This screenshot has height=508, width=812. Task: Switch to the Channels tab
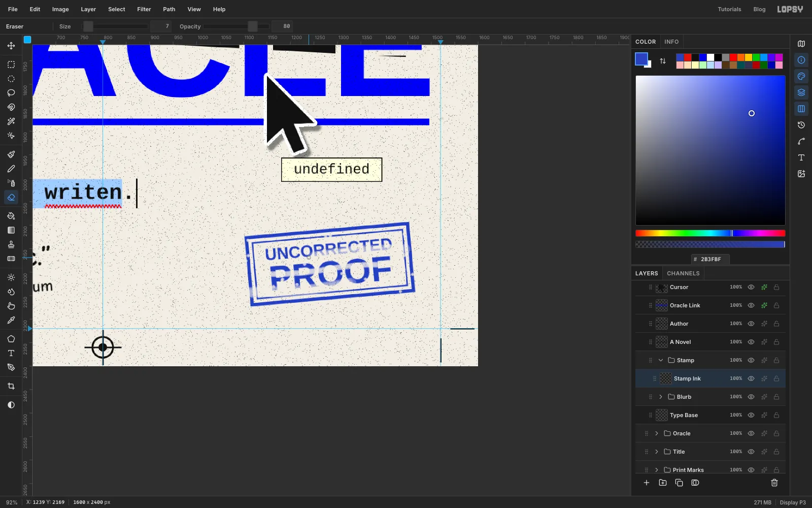(683, 273)
